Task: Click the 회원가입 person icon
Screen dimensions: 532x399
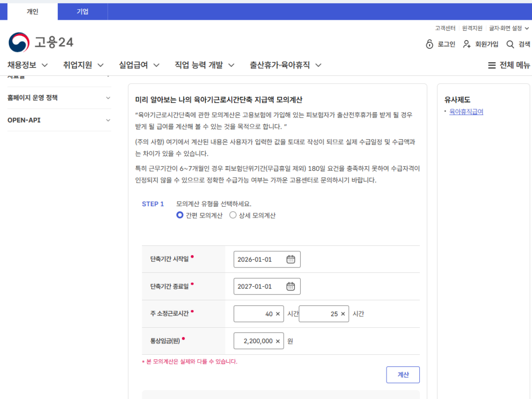Action: tap(467, 44)
